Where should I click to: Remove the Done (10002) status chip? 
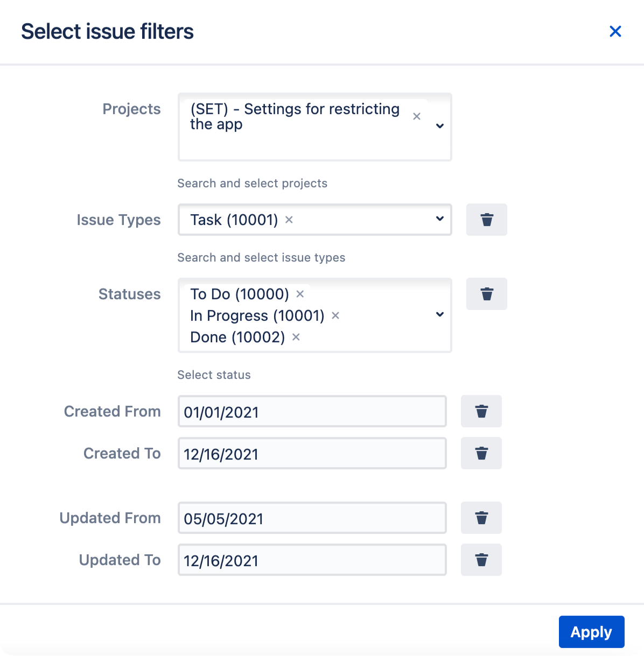coord(295,337)
